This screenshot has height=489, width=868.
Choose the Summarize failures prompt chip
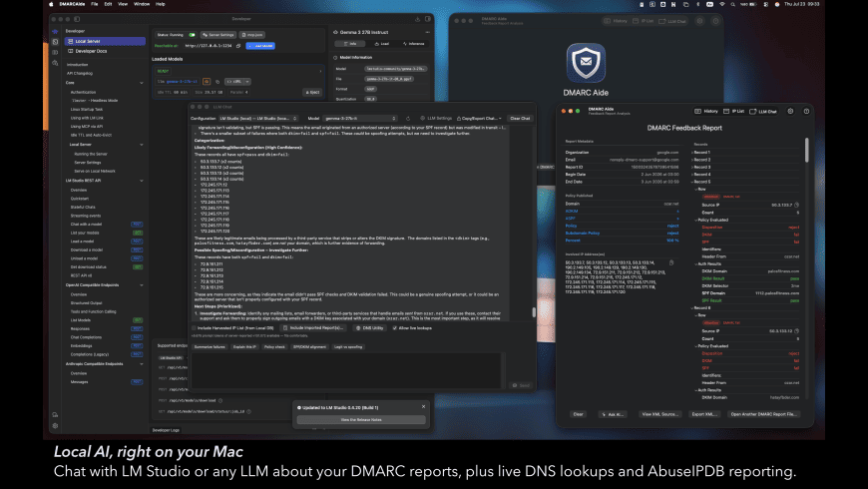tap(210, 347)
